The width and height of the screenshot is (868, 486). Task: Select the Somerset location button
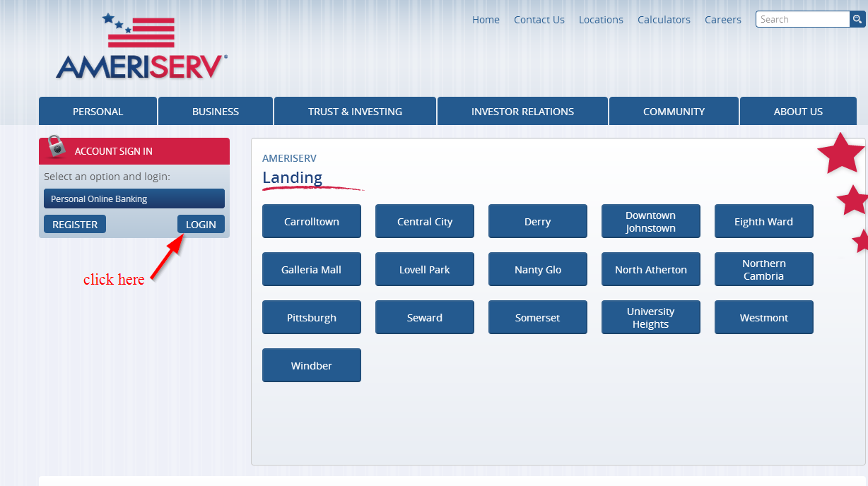click(538, 317)
